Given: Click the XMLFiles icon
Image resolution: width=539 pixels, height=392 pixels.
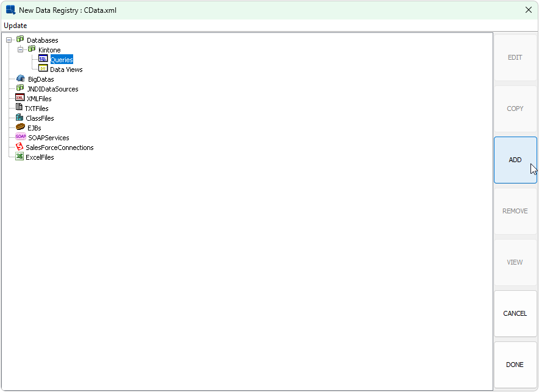Looking at the screenshot, I should point(20,99).
